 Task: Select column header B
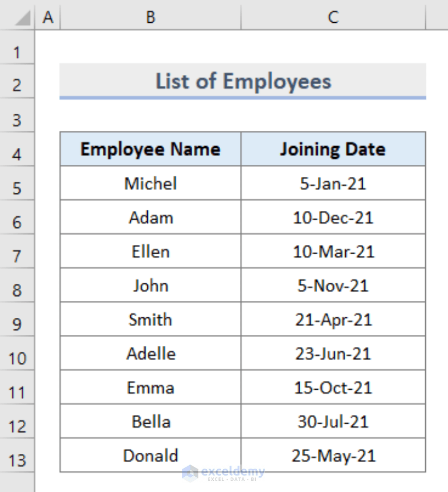(150, 17)
